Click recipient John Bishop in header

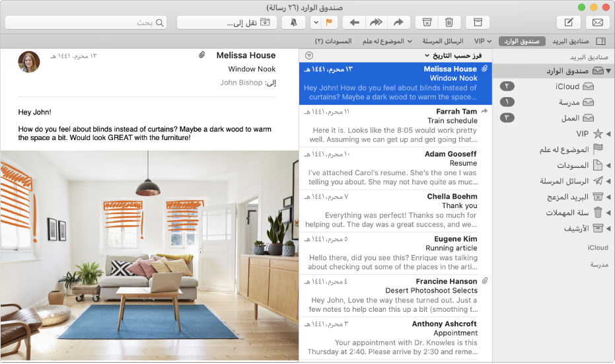(x=241, y=83)
